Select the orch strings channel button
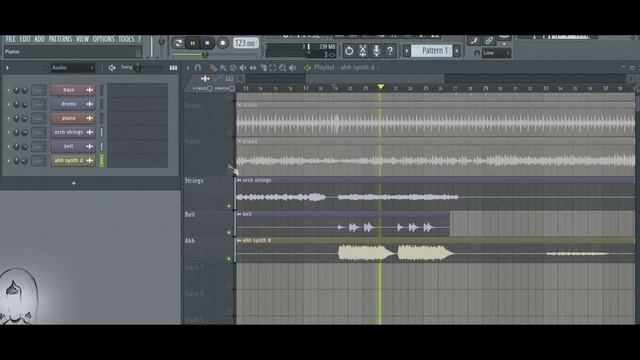The image size is (640, 360). pos(73,132)
